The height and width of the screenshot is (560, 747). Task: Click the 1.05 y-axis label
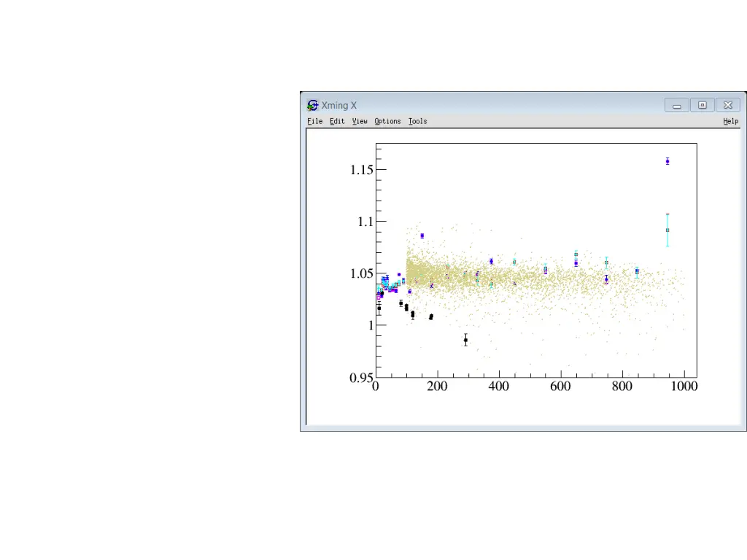(362, 273)
